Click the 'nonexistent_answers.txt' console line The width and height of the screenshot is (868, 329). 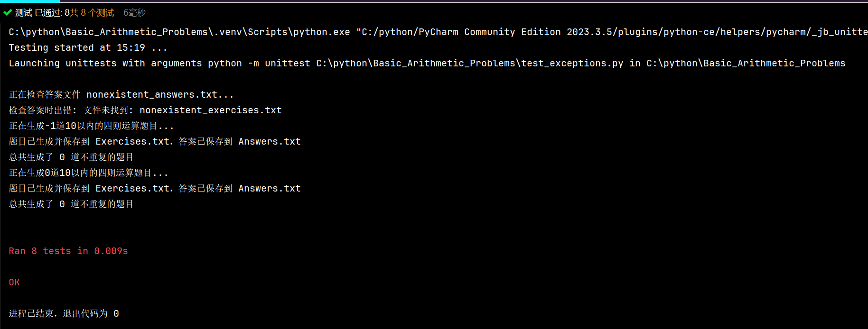[121, 94]
